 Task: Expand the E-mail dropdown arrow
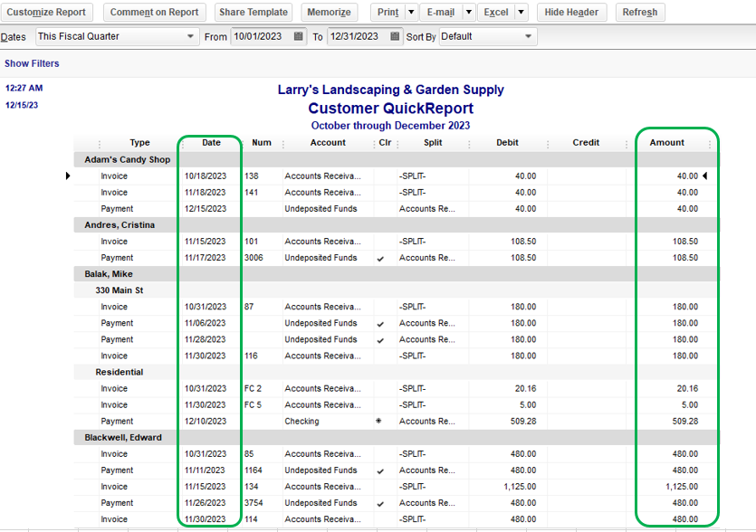coord(469,12)
